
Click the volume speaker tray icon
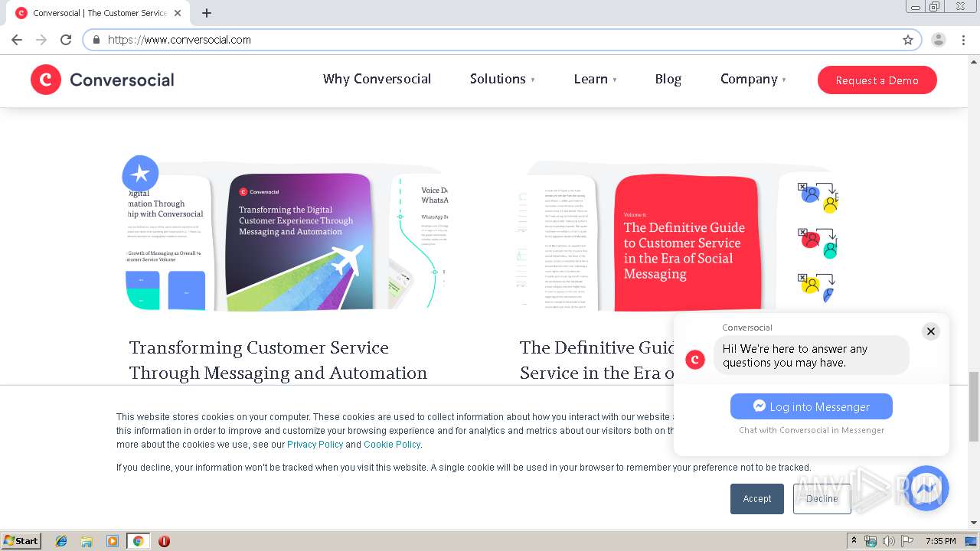(889, 541)
